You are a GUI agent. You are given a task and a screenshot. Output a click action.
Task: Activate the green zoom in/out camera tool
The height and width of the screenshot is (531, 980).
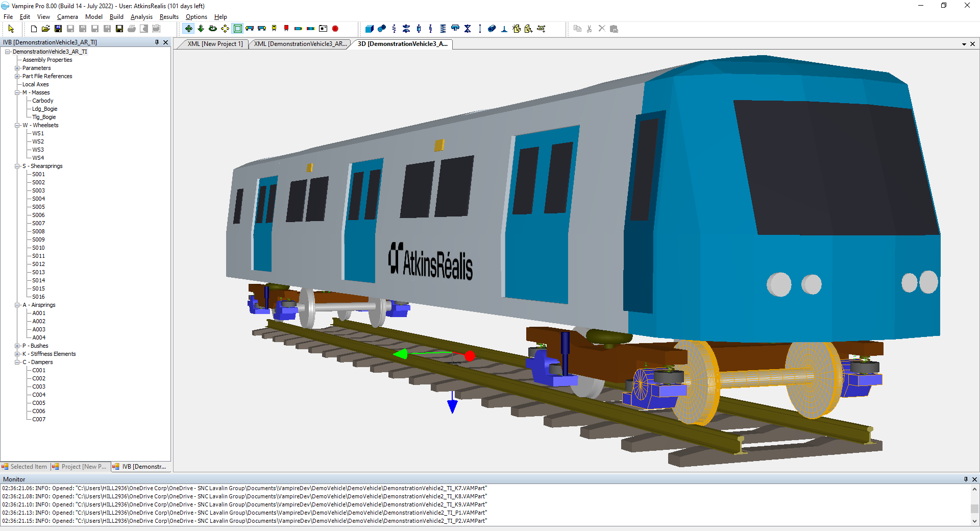pyautogui.click(x=201, y=29)
